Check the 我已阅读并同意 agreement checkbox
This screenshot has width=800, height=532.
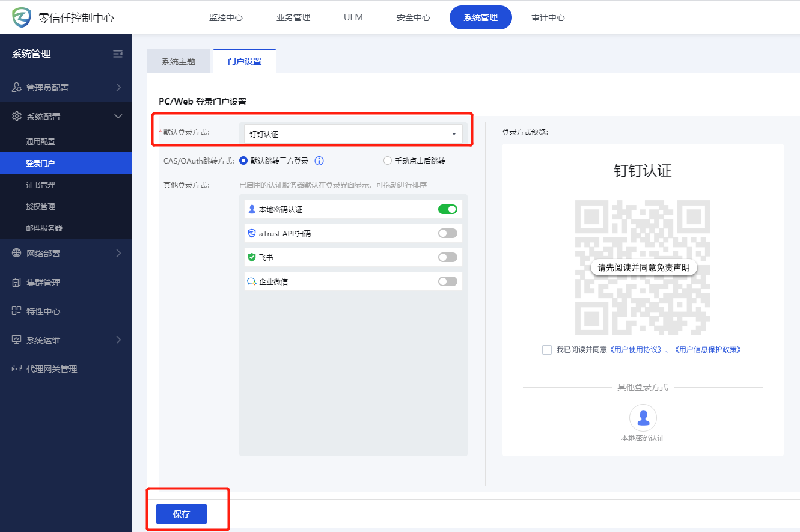(547, 350)
